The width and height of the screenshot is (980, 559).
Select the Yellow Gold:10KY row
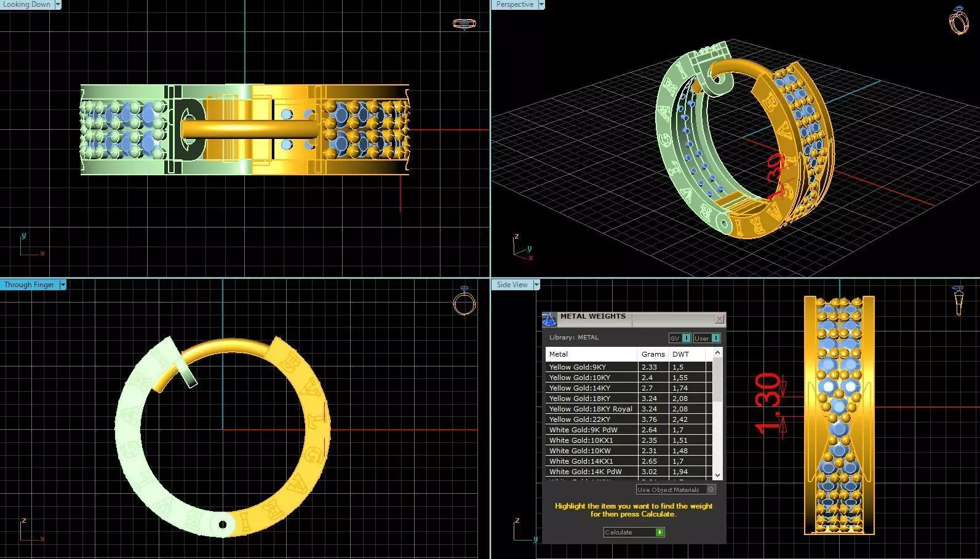point(629,377)
